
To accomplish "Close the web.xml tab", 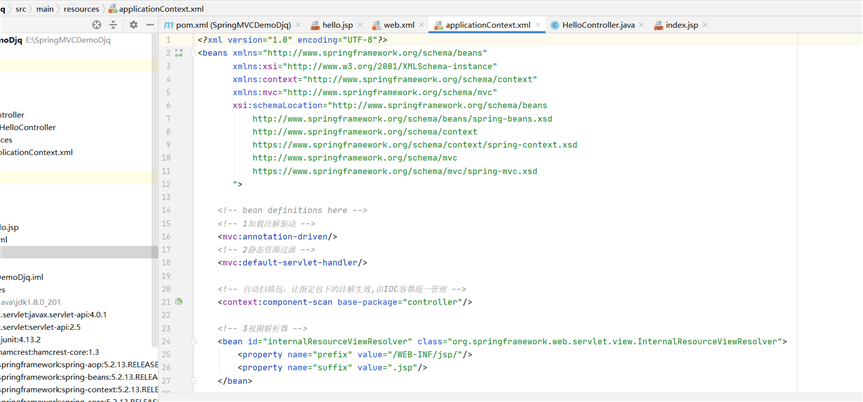I will point(422,25).
